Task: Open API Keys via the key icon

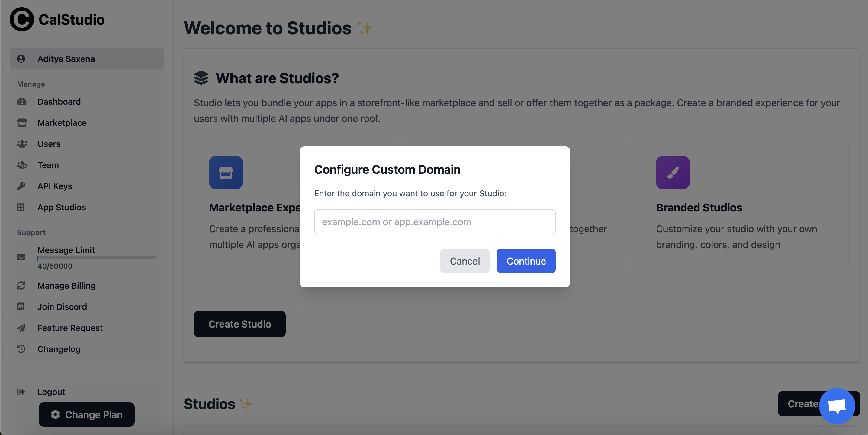Action: [21, 186]
